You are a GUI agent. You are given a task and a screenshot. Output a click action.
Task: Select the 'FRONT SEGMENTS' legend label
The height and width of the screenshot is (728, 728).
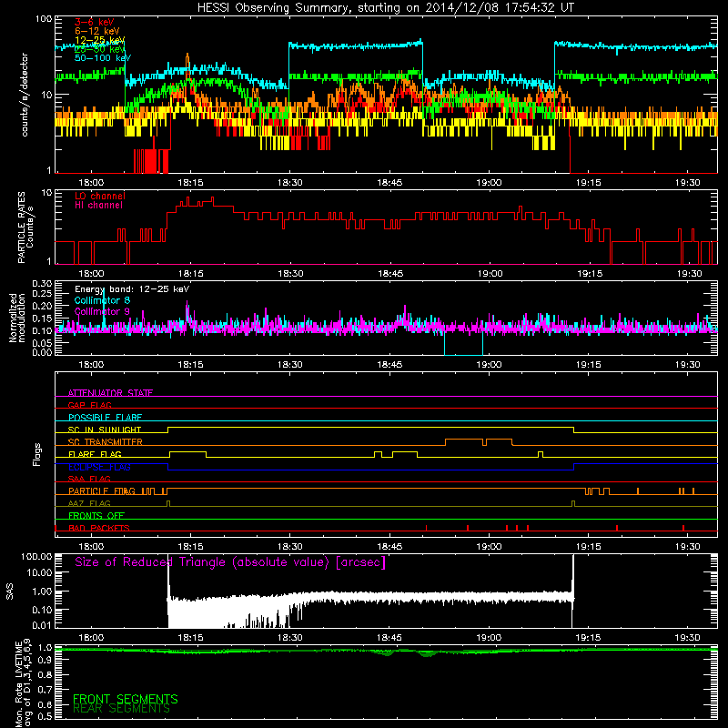126,699
